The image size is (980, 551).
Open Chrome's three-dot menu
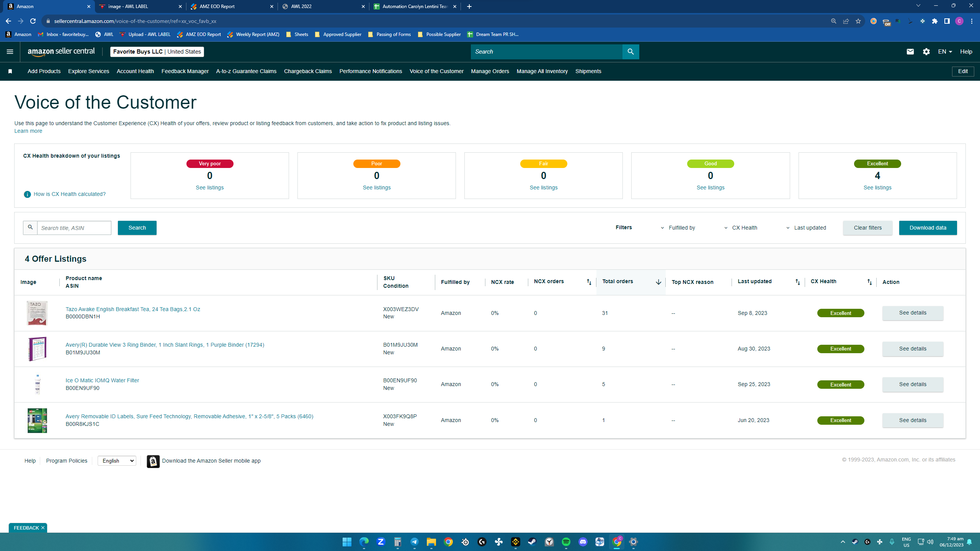pyautogui.click(x=972, y=21)
